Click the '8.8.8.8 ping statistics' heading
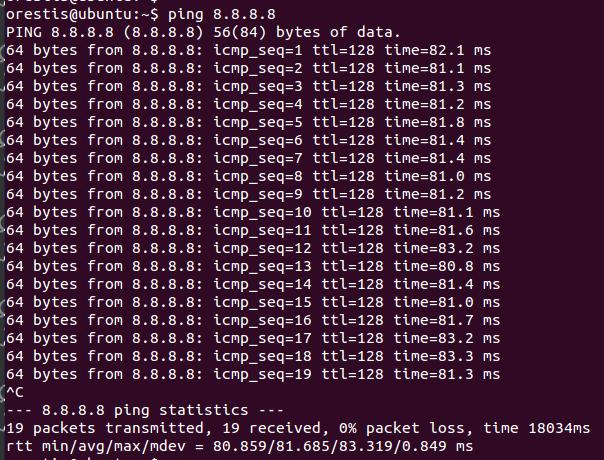 (145, 410)
